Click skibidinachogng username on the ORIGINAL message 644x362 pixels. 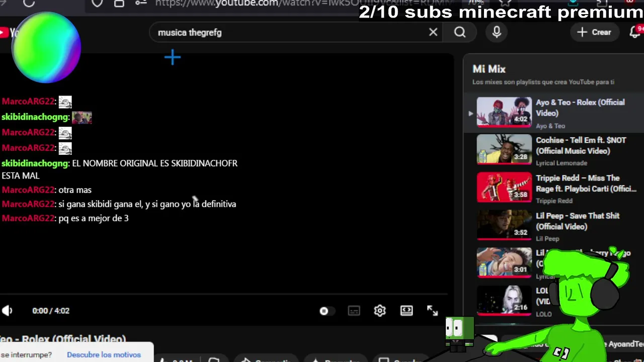[35, 163]
